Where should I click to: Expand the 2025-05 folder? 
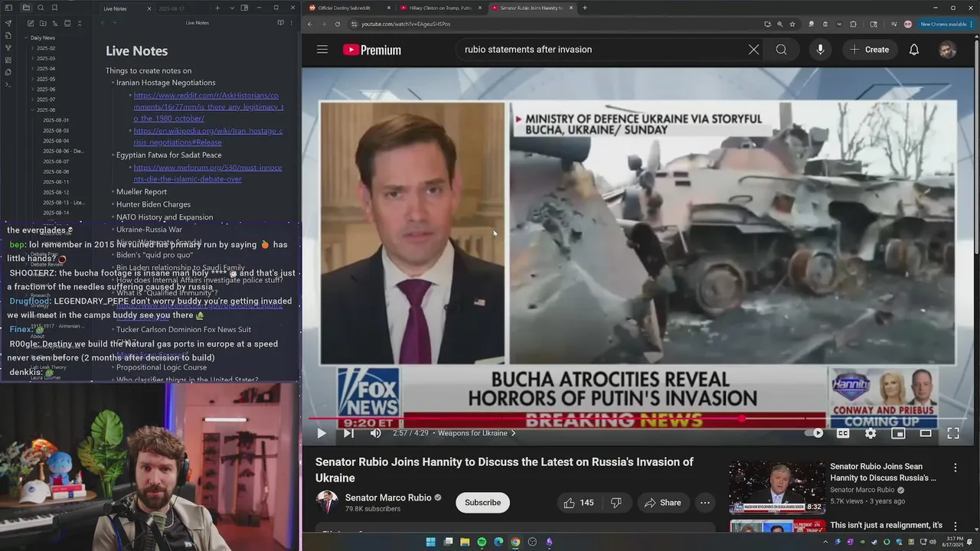(46, 79)
